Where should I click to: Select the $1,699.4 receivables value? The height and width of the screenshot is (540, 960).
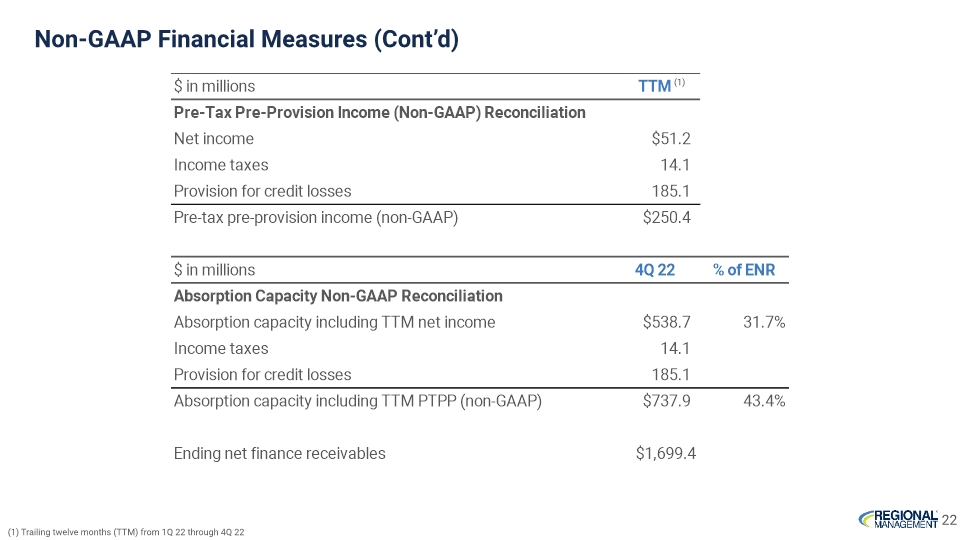pyautogui.click(x=666, y=454)
